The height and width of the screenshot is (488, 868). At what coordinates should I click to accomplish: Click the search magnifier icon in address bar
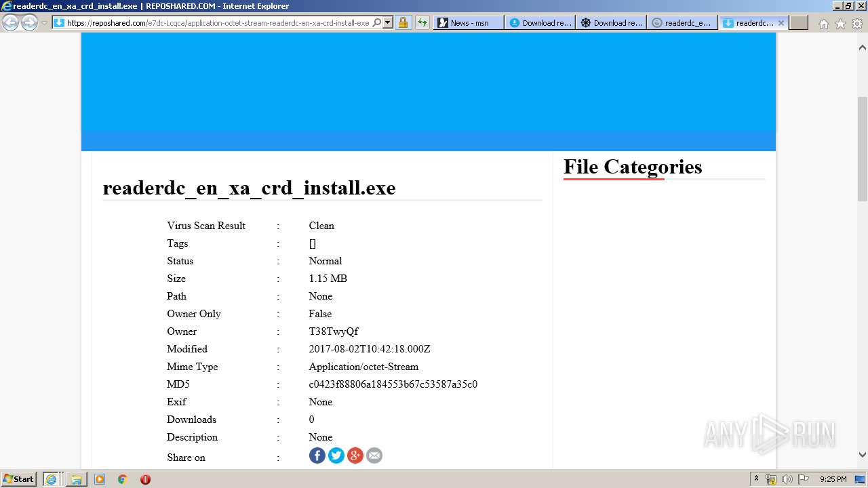tap(377, 22)
